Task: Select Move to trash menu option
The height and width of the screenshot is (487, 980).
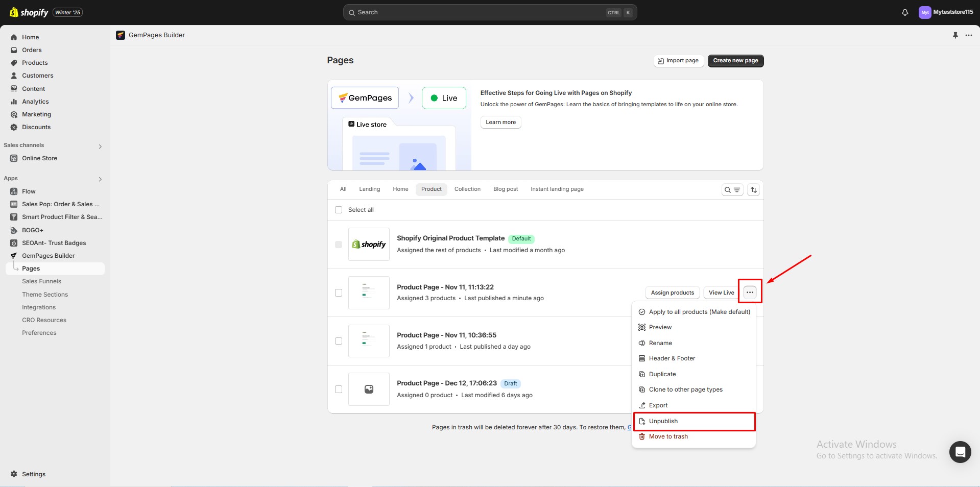Action: [x=668, y=436]
